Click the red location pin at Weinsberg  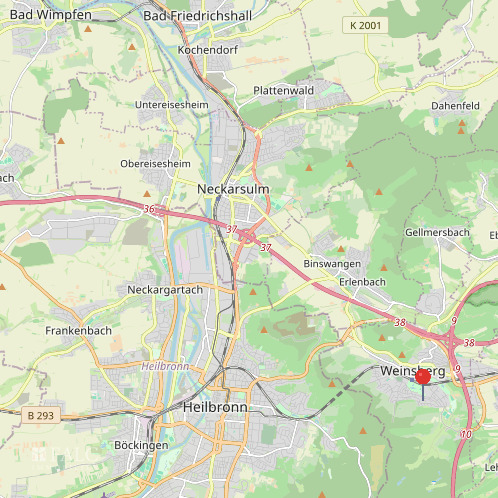pyautogui.click(x=423, y=377)
